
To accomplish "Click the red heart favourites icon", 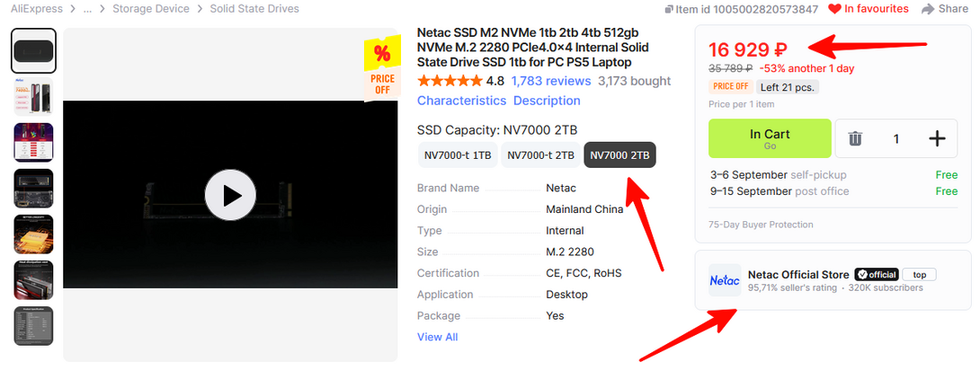I will click(834, 9).
